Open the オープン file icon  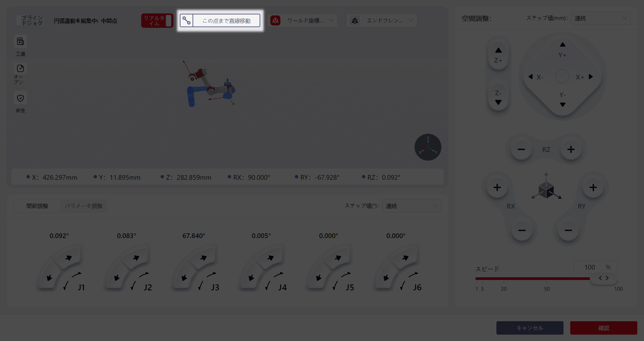point(20,69)
